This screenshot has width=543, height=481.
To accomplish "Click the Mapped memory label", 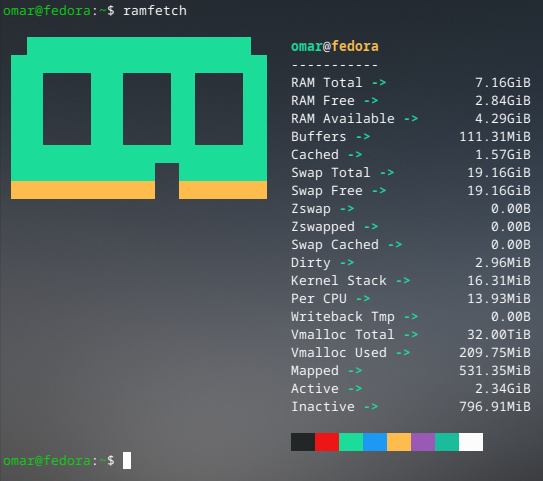I will [314, 371].
